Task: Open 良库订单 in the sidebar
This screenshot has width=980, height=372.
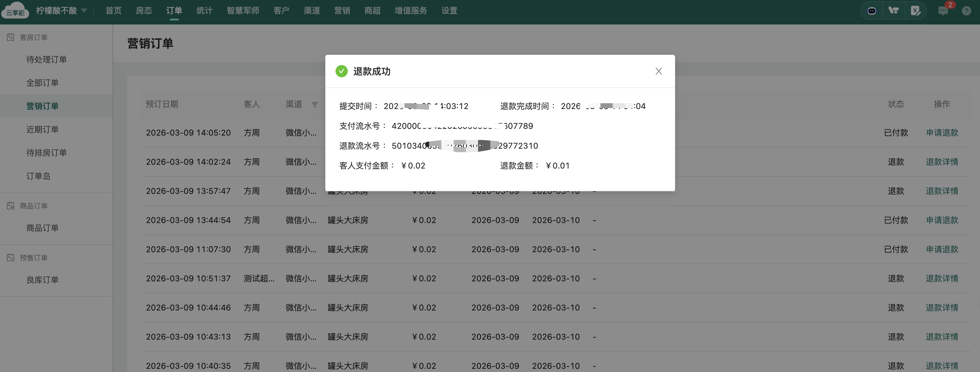Action: [42, 280]
